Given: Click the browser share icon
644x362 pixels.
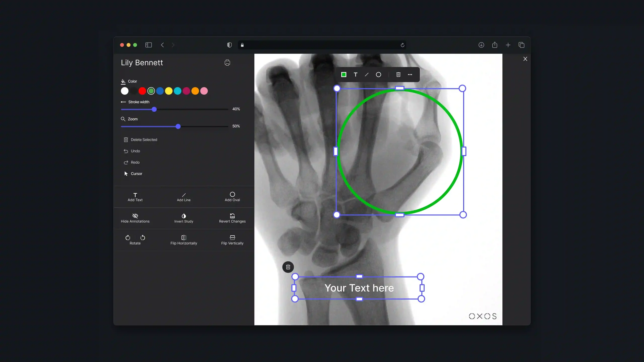Looking at the screenshot, I should (x=495, y=45).
